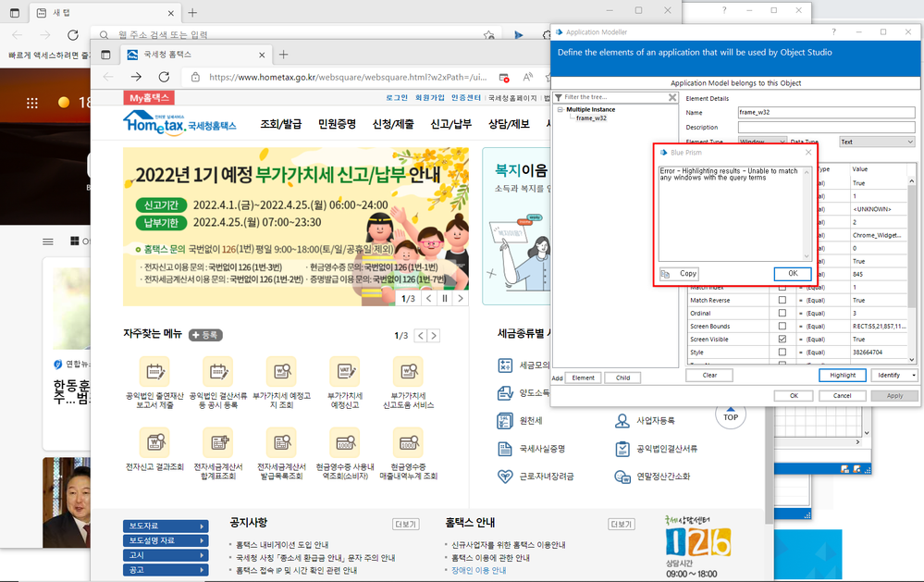Open the 부가가치세 신고도움 서비스 icon
The width and height of the screenshot is (924, 582).
click(x=409, y=371)
